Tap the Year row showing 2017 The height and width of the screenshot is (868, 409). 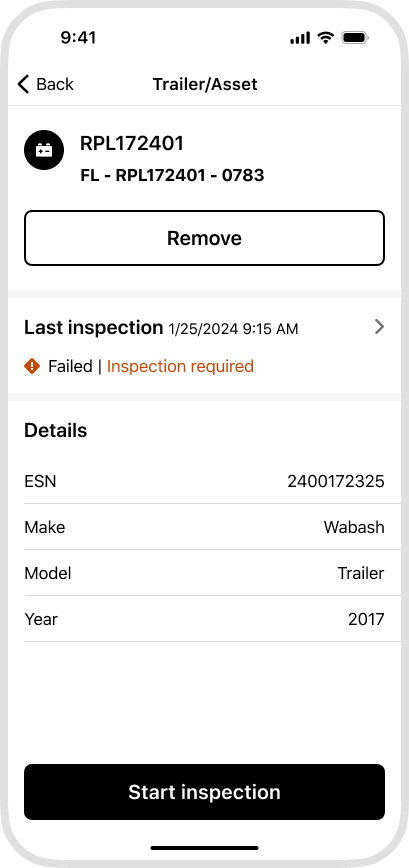coord(204,619)
